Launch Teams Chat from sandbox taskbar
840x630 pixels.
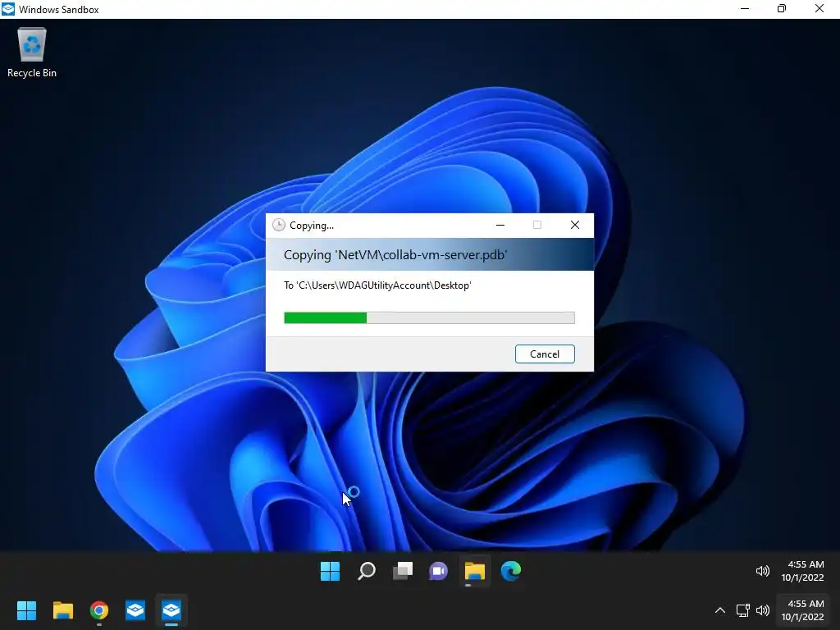[x=438, y=571]
